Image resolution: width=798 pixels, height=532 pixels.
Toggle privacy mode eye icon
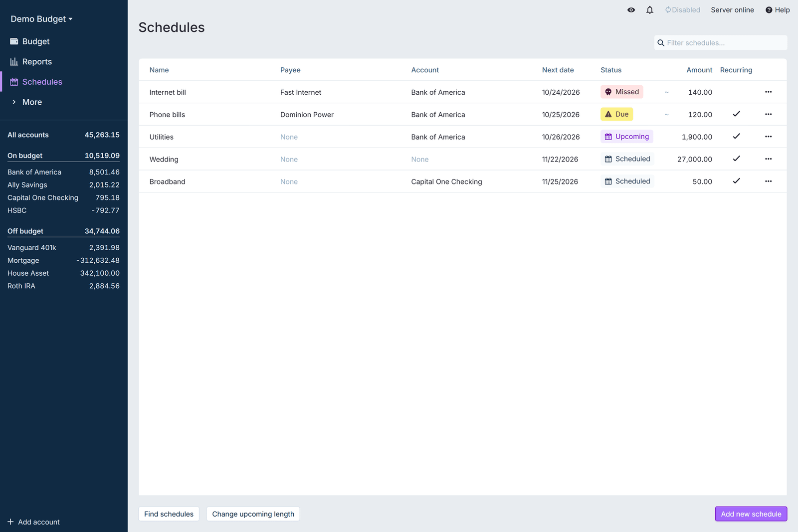[x=631, y=10]
